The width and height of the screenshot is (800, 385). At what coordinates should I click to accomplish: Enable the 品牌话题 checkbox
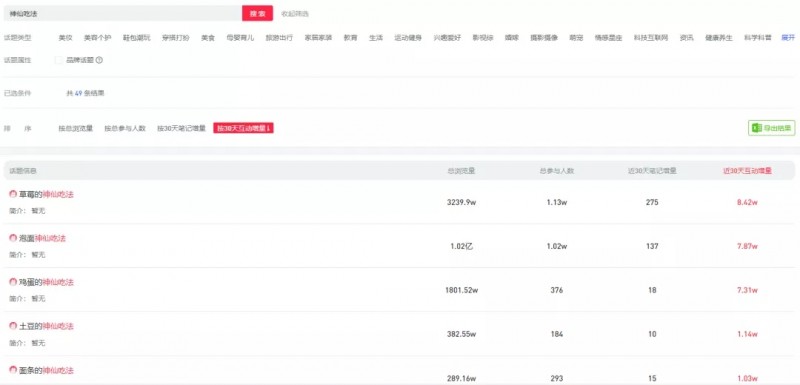pos(59,60)
